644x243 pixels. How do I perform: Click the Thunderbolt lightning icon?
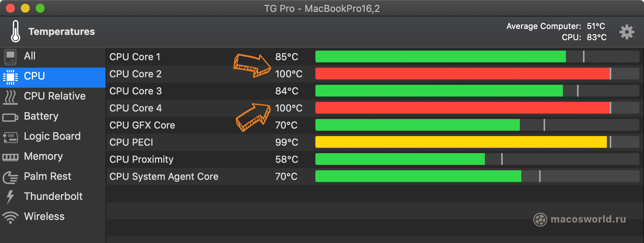[10, 197]
